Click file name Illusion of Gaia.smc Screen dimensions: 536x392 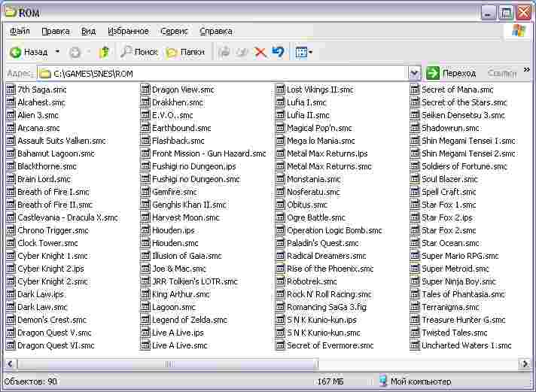click(x=187, y=256)
